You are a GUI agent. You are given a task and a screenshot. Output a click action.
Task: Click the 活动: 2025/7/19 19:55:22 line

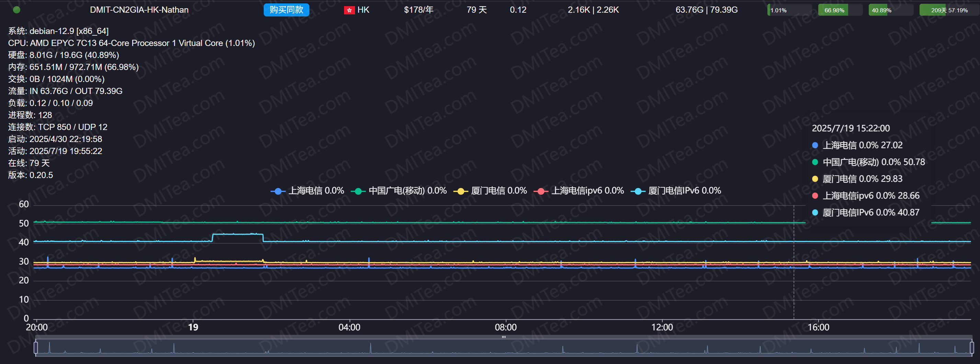55,151
